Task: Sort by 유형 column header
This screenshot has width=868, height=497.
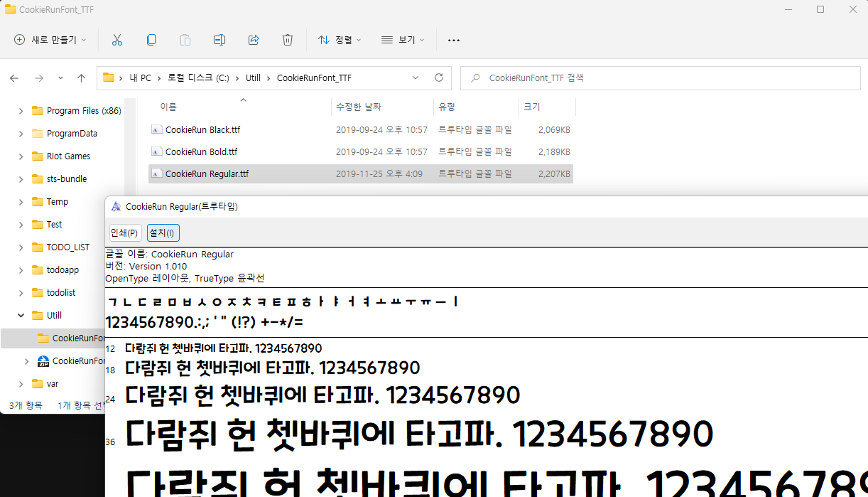Action: [x=447, y=107]
